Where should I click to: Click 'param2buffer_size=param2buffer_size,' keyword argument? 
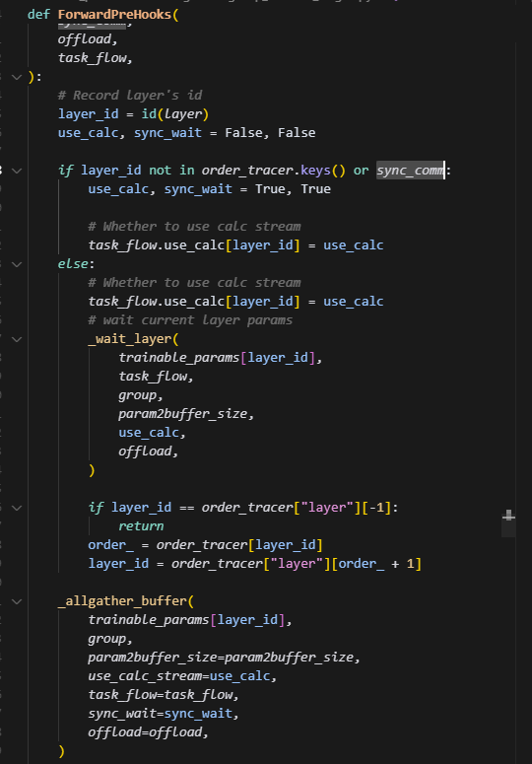(x=225, y=658)
